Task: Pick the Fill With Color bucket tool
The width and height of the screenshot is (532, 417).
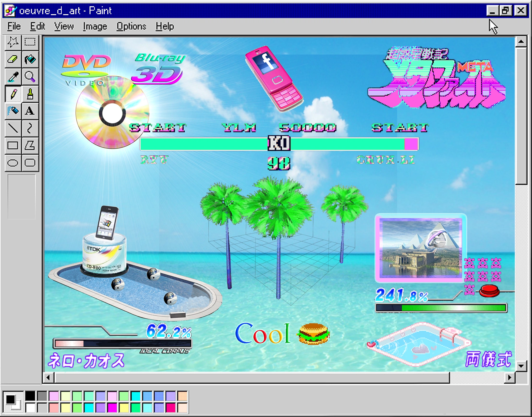Action: click(x=30, y=59)
